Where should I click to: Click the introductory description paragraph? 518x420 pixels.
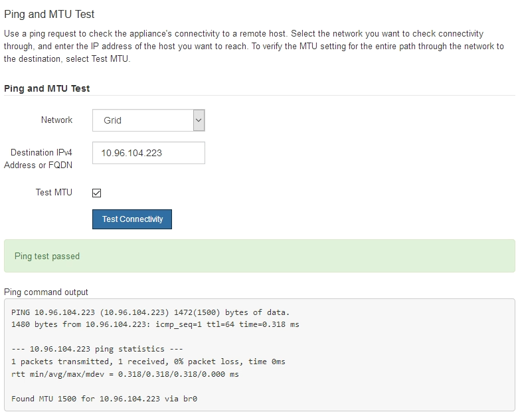(252, 46)
